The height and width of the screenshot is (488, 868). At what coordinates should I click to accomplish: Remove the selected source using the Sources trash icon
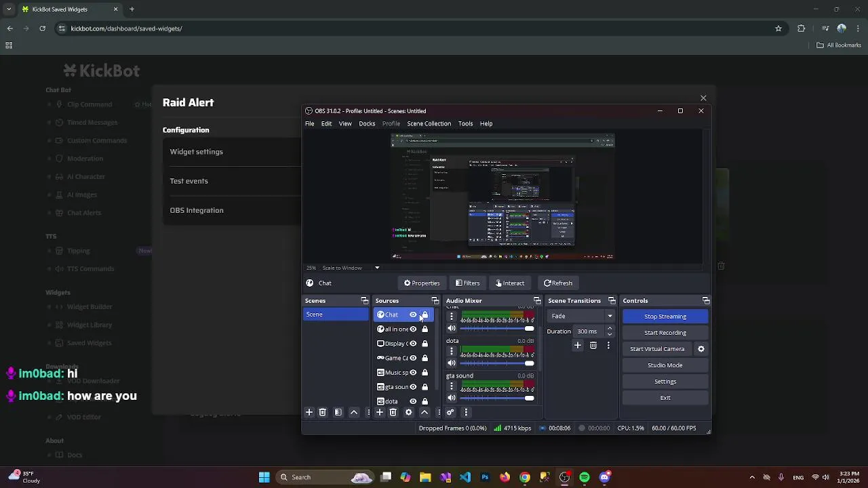393,412
